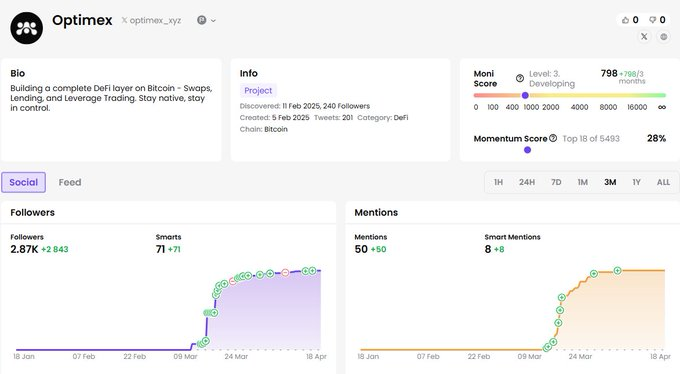Choose the ALL time range

click(x=663, y=182)
